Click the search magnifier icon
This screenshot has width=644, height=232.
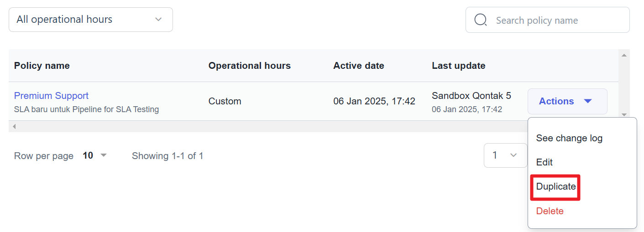pyautogui.click(x=481, y=20)
